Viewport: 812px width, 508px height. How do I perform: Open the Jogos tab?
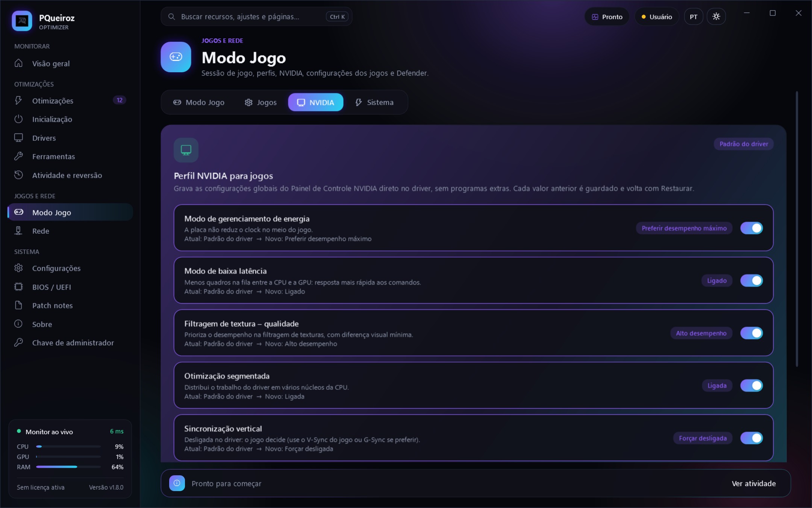click(x=261, y=102)
